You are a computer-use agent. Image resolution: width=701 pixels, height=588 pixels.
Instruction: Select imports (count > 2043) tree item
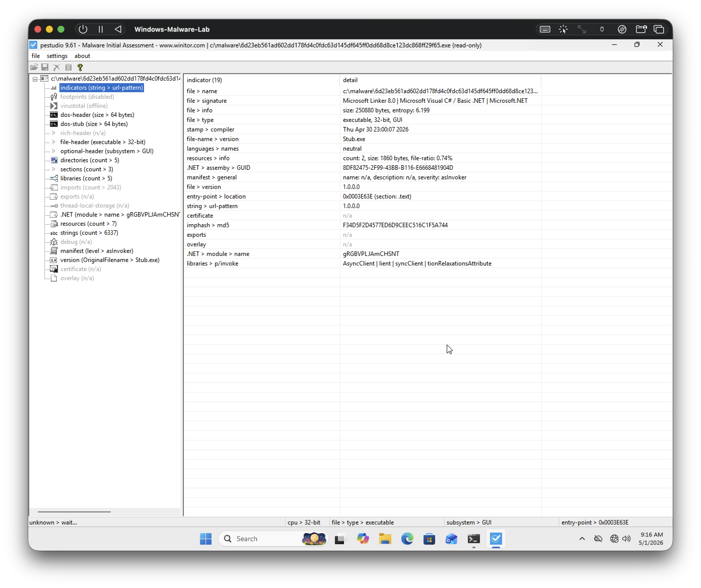coord(90,188)
